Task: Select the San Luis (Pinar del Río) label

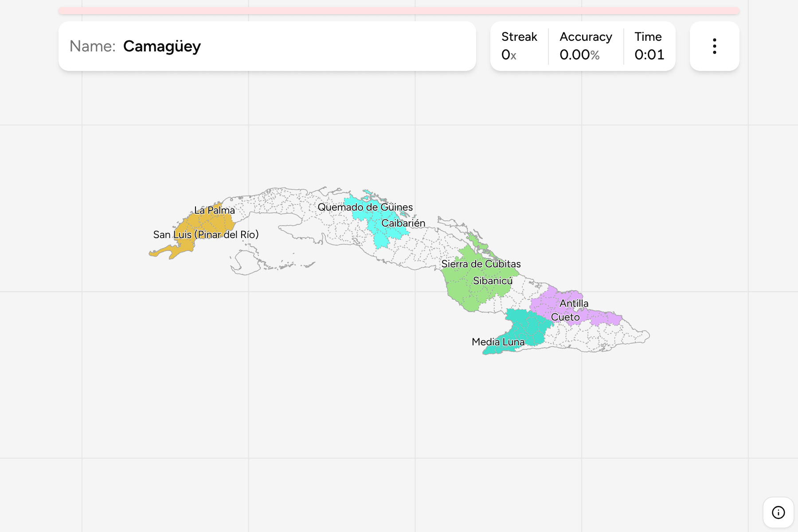Action: [206, 235]
